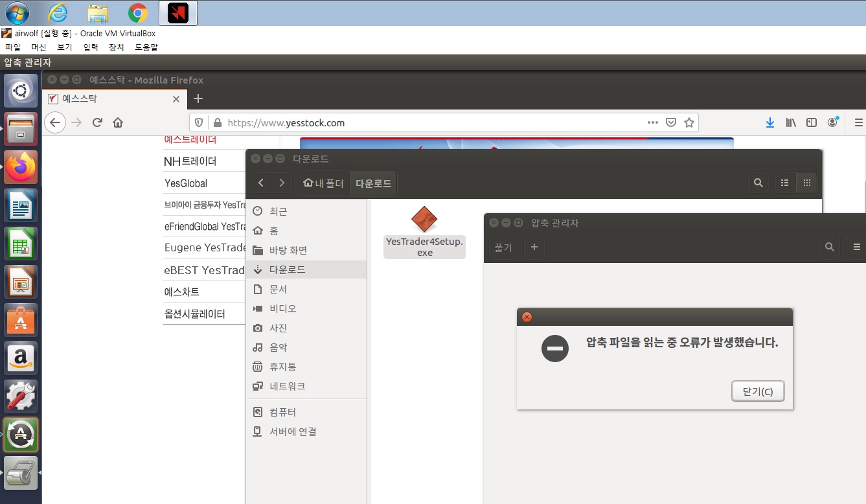This screenshot has height=504, width=866.
Task: Open the 머신 menu in VirtualBox
Action: (39, 47)
